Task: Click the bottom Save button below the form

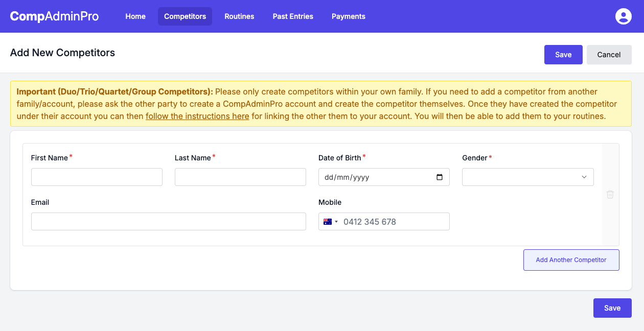Action: point(612,308)
